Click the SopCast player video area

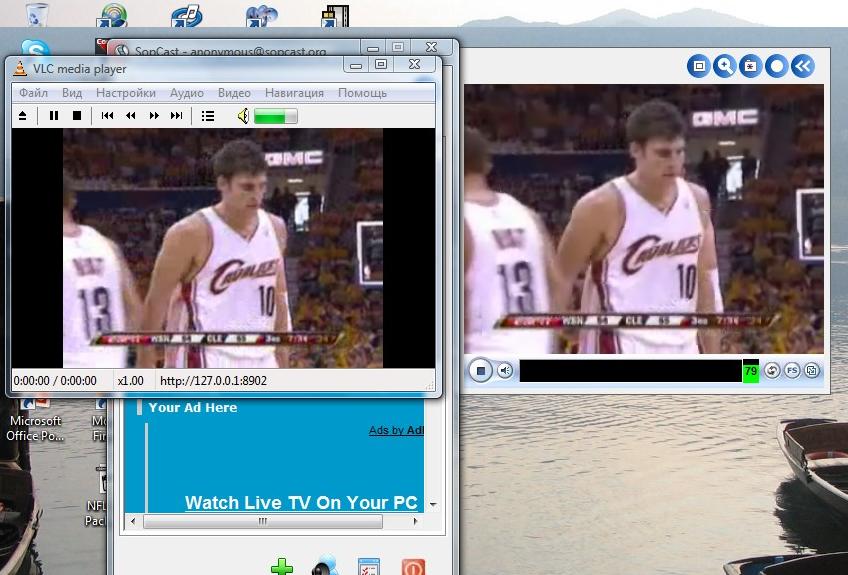pos(644,219)
